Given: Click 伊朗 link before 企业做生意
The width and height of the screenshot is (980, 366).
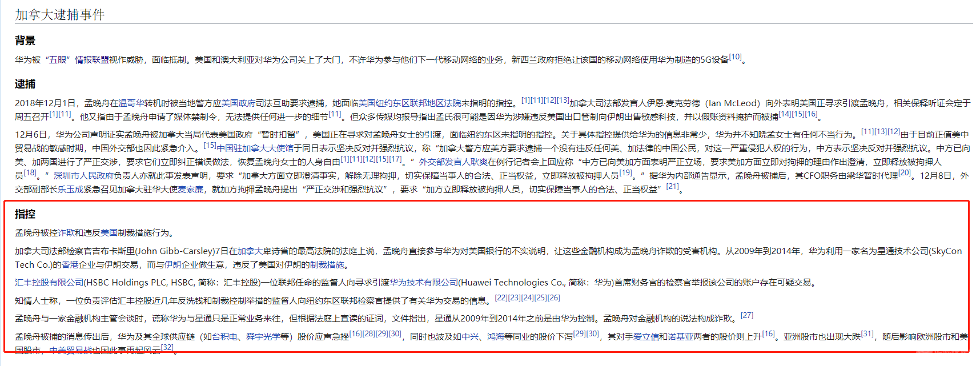Looking at the screenshot, I should pyautogui.click(x=172, y=265).
